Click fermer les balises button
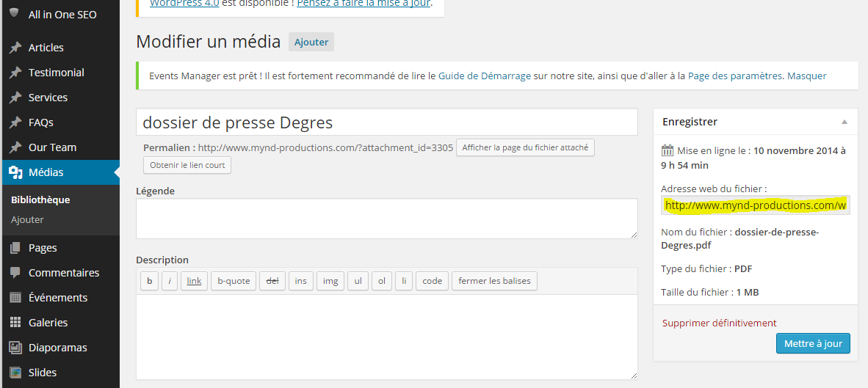Screen dimensions: 868x388 [494, 281]
